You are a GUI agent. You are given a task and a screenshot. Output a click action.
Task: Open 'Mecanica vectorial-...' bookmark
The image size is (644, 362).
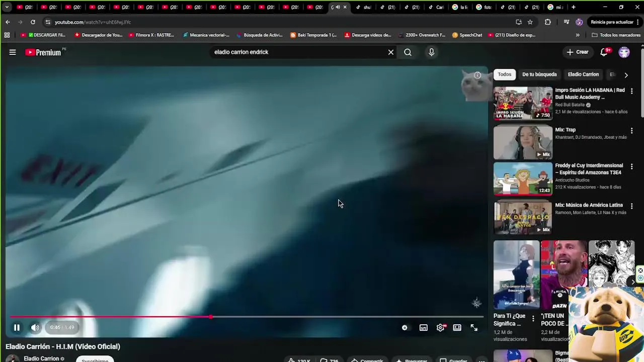(206, 35)
